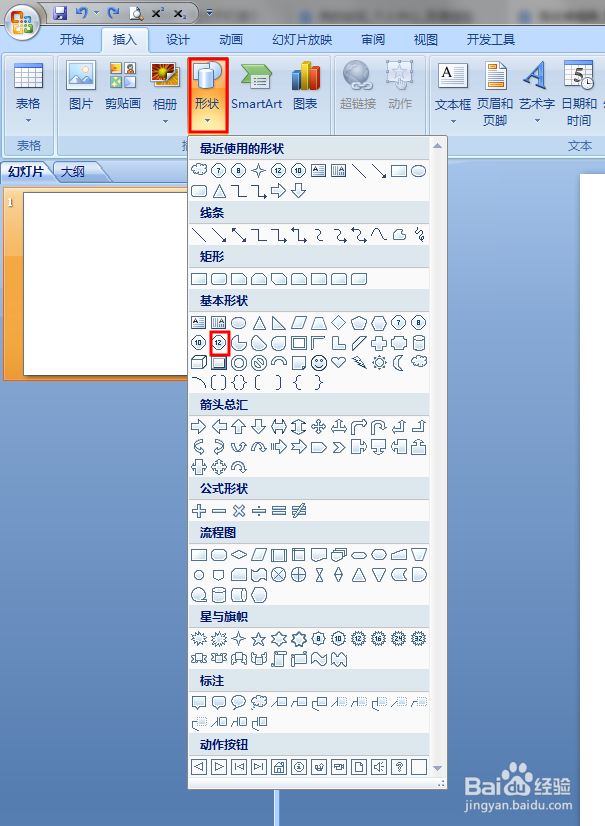The width and height of the screenshot is (605, 826).
Task: Open the Office button menu
Action: (22, 22)
